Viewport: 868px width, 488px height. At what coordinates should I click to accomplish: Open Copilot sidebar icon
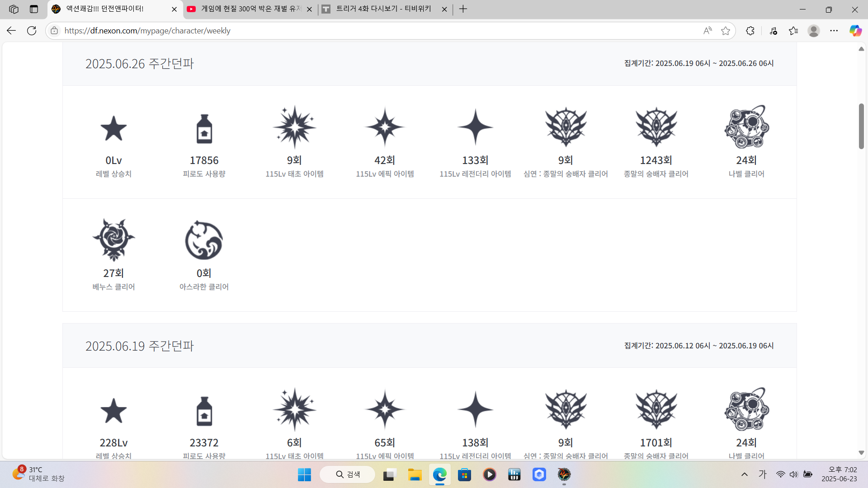tap(855, 31)
